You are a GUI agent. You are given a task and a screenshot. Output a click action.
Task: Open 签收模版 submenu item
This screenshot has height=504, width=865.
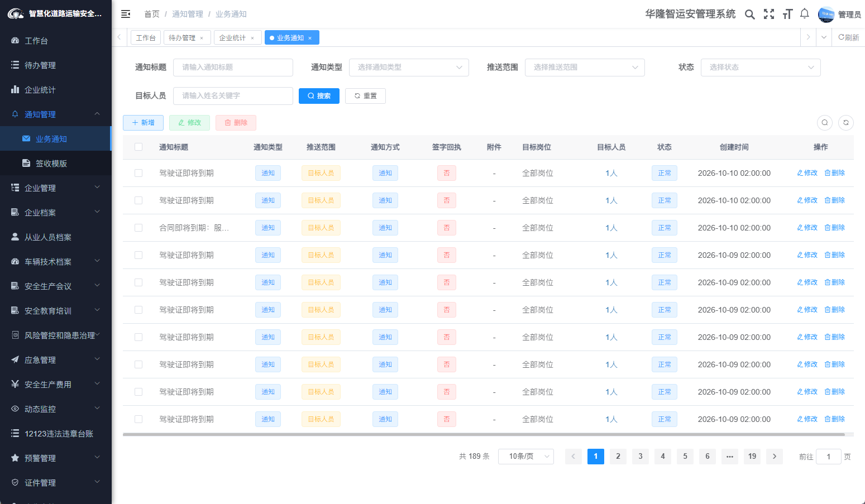click(56, 164)
